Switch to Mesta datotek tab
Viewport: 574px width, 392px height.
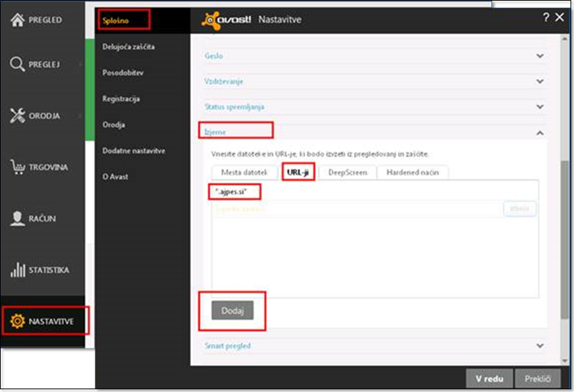pyautogui.click(x=245, y=172)
